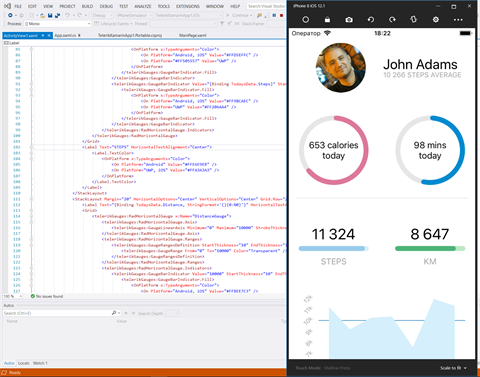This screenshot has height=377, width=480.
Task: Click the Break All pause icon
Action: 274,15
